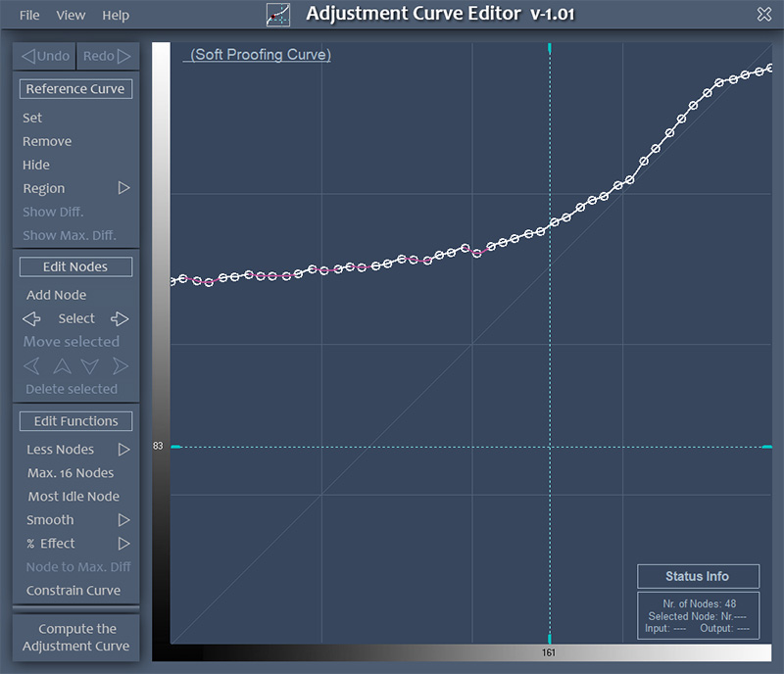Open the File menu
This screenshot has height=674, width=784.
29,15
